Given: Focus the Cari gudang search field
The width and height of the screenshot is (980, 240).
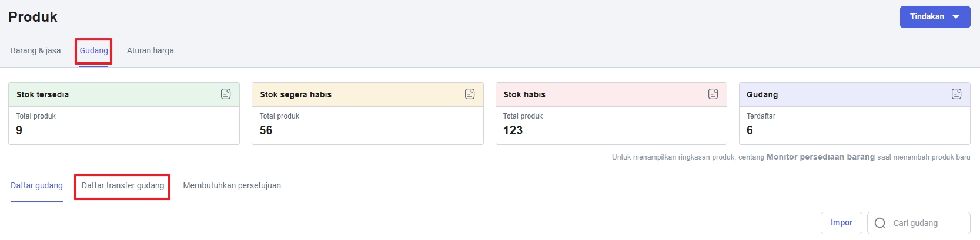Looking at the screenshot, I should [919, 223].
